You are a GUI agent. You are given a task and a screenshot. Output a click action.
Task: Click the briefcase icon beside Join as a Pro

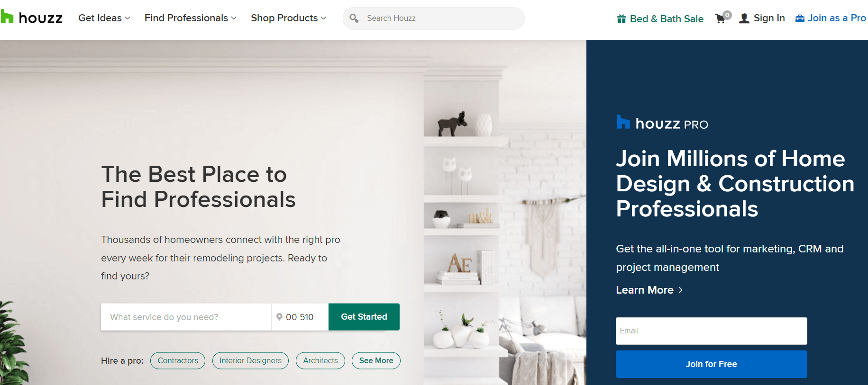800,18
